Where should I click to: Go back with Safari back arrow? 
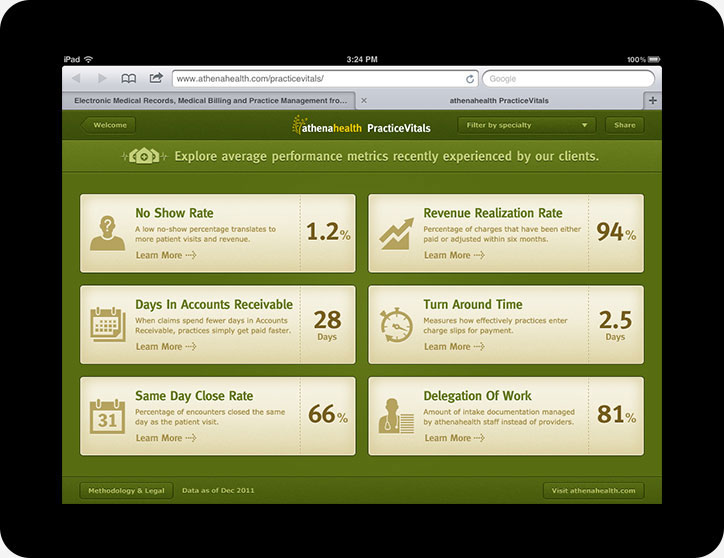(x=76, y=78)
